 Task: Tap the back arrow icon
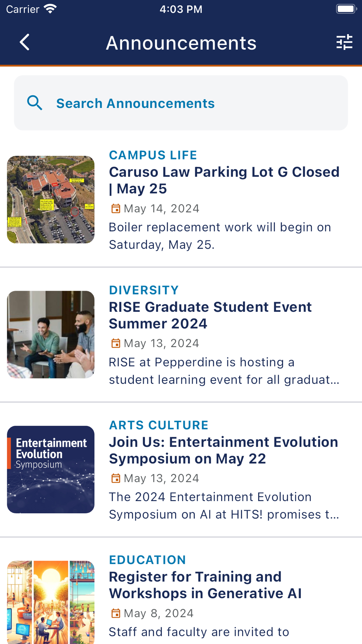pos(25,42)
